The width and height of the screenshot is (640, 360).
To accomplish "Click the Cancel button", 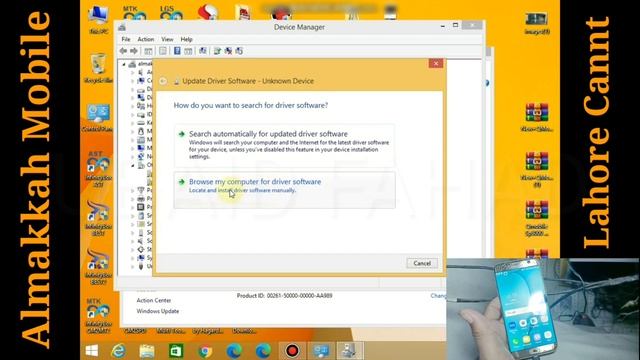I will [422, 263].
